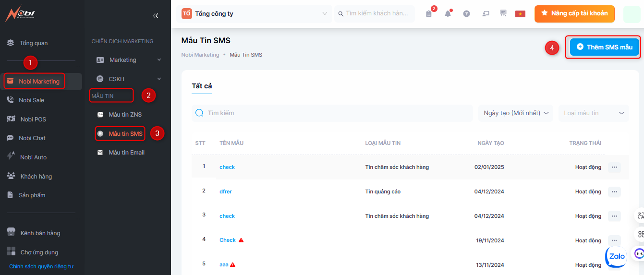Open the Ngày tạo sort dropdown

click(x=515, y=113)
